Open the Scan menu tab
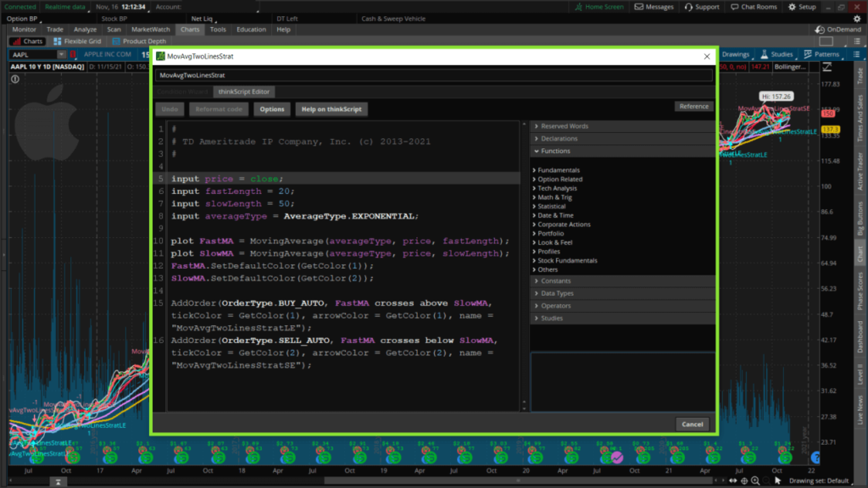 point(114,30)
